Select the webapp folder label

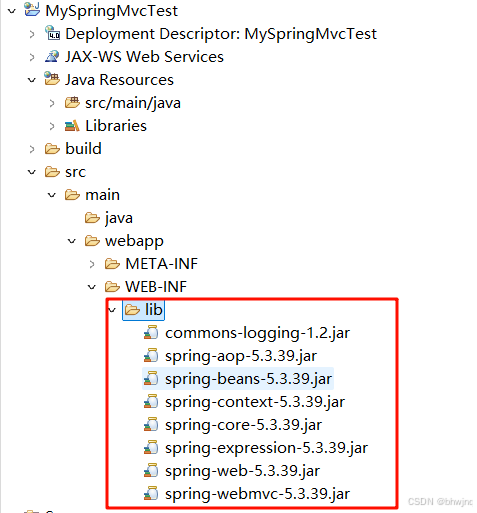(134, 241)
